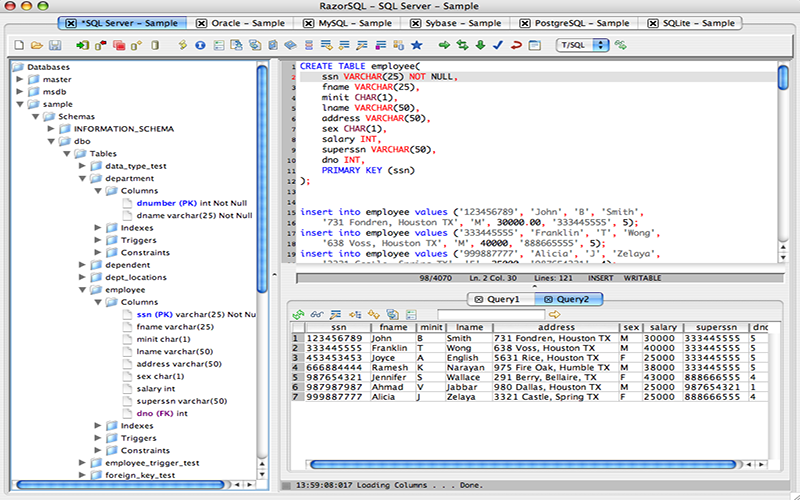This screenshot has width=800, height=500.
Task: Click the green two-way arrows toolbar icon
Action: pos(462,45)
